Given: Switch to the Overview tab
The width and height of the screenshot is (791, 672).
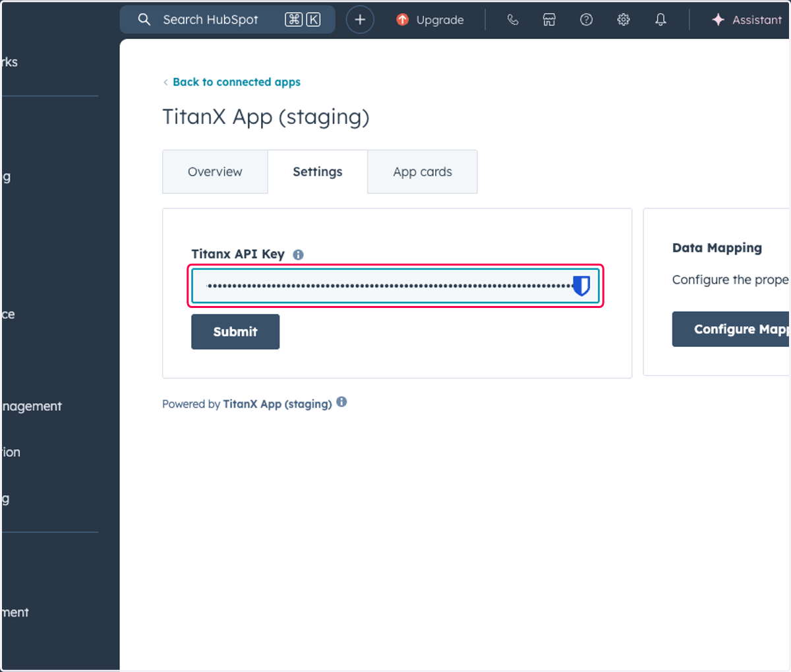Looking at the screenshot, I should click(x=215, y=171).
